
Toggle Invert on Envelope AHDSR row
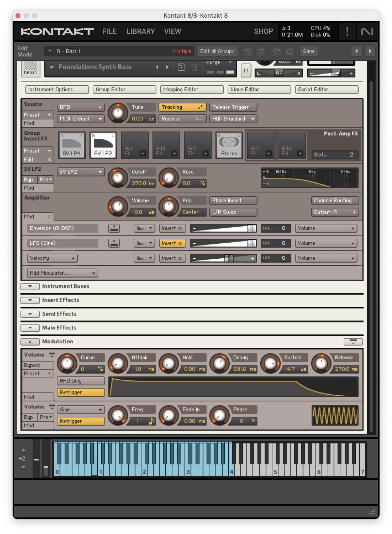click(172, 228)
